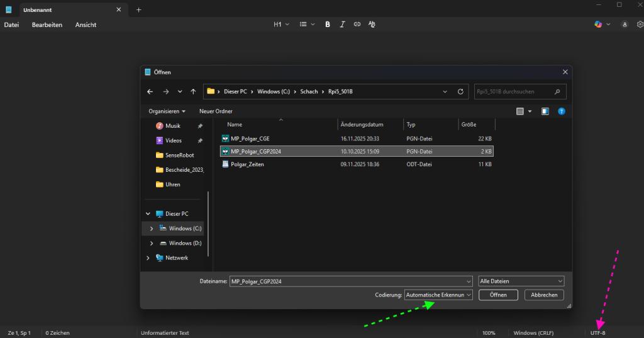
Task: Open the Bearbeiten menu
Action: [x=47, y=25]
